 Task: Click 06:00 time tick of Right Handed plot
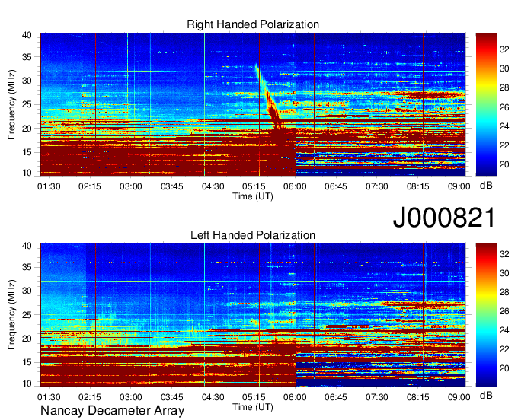click(x=295, y=186)
